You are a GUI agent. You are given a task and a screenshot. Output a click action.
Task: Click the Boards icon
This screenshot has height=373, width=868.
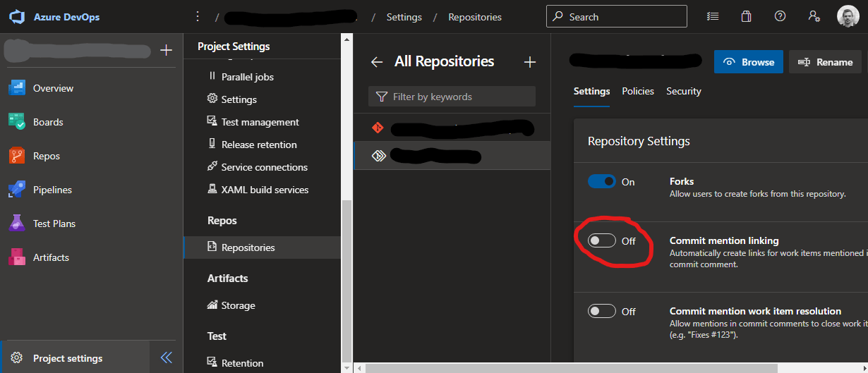click(17, 122)
